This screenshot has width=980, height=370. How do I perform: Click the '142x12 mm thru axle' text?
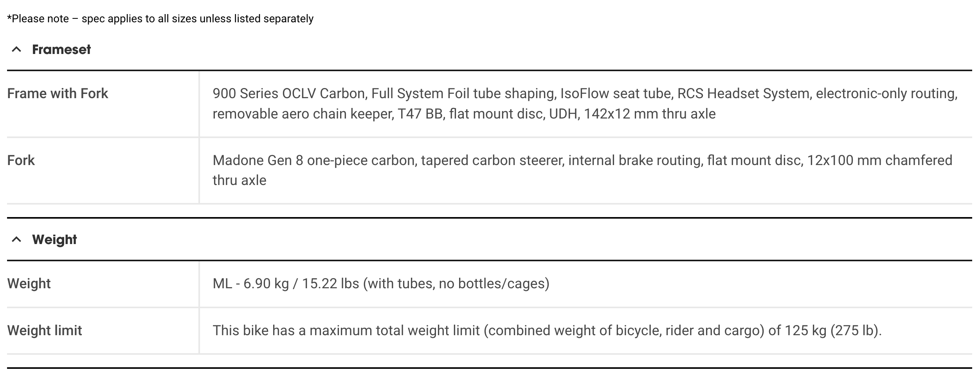click(650, 114)
